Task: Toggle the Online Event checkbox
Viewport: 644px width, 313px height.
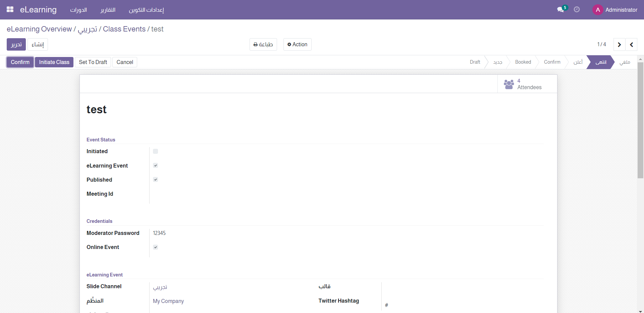Action: (x=155, y=247)
